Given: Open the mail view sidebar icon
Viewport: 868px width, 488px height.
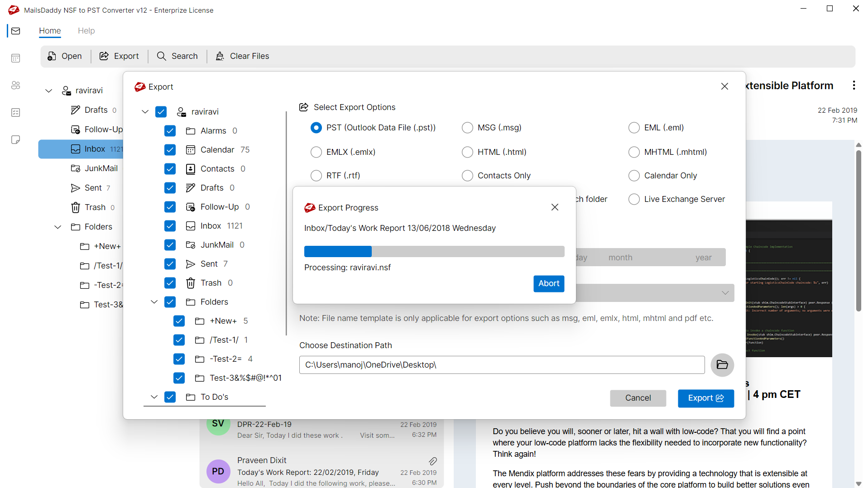Looking at the screenshot, I should [x=16, y=31].
